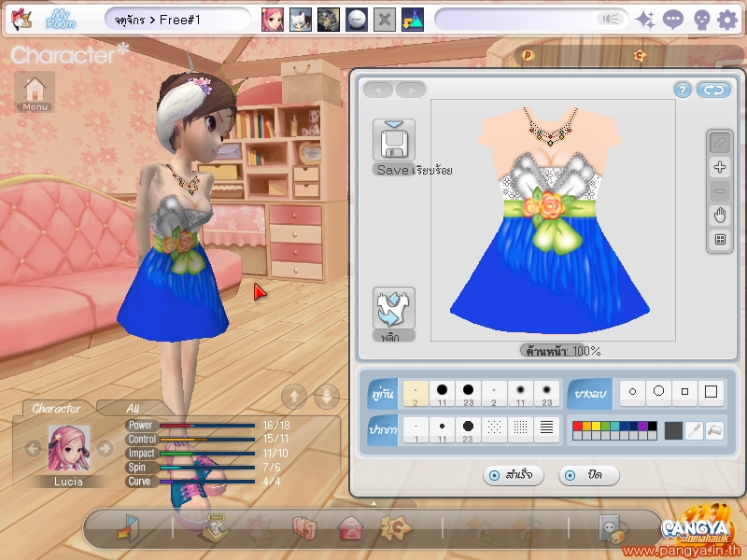Select the pencil draw tool
This screenshot has height=560, width=747.
point(720,143)
